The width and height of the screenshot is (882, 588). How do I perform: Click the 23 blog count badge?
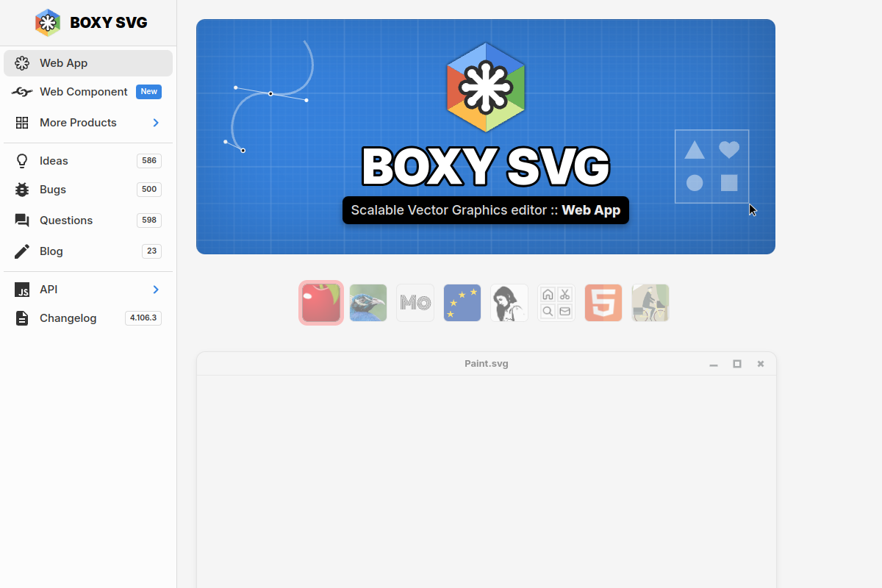151,251
